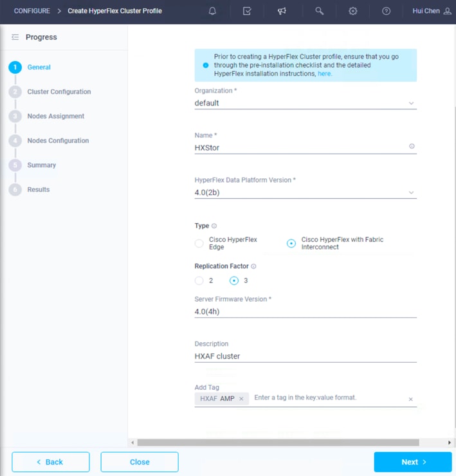The height and width of the screenshot is (476, 456).
Task: Click the scrollbar left arrow
Action: coord(132,443)
